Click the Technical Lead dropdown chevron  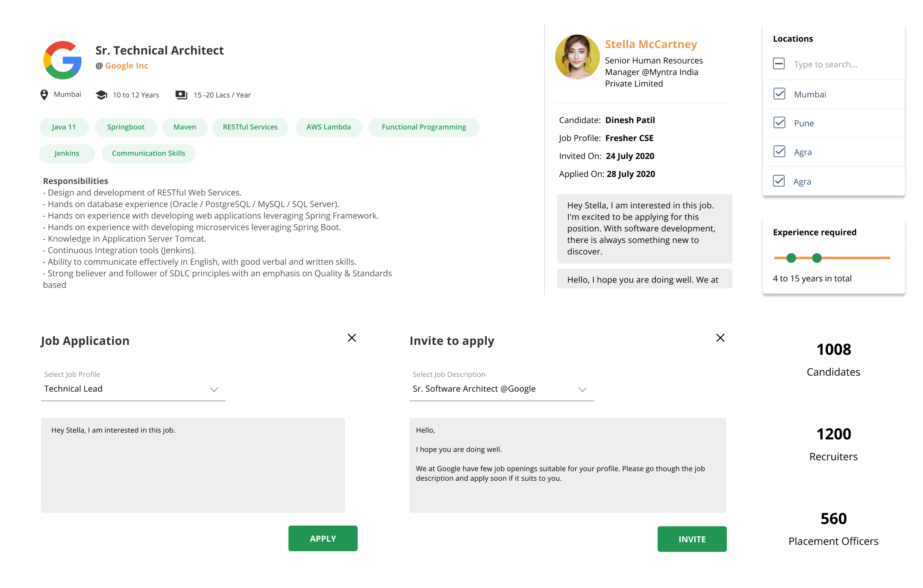(x=214, y=389)
